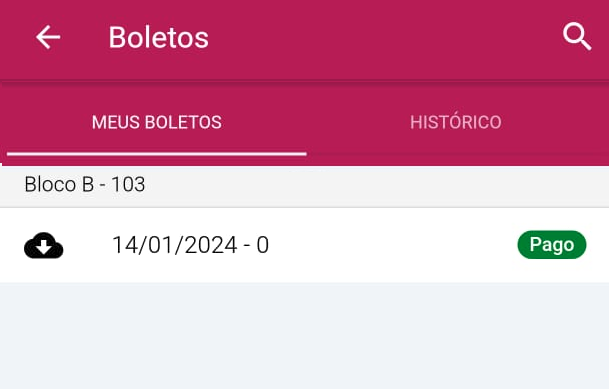Go back using the arrow icon
Viewport: 609px width, 389px height.
48,37
